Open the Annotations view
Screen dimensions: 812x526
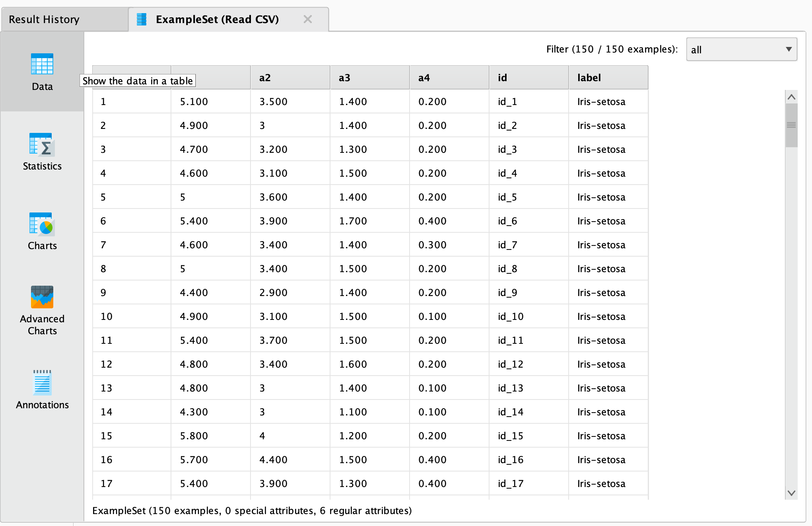(42, 388)
